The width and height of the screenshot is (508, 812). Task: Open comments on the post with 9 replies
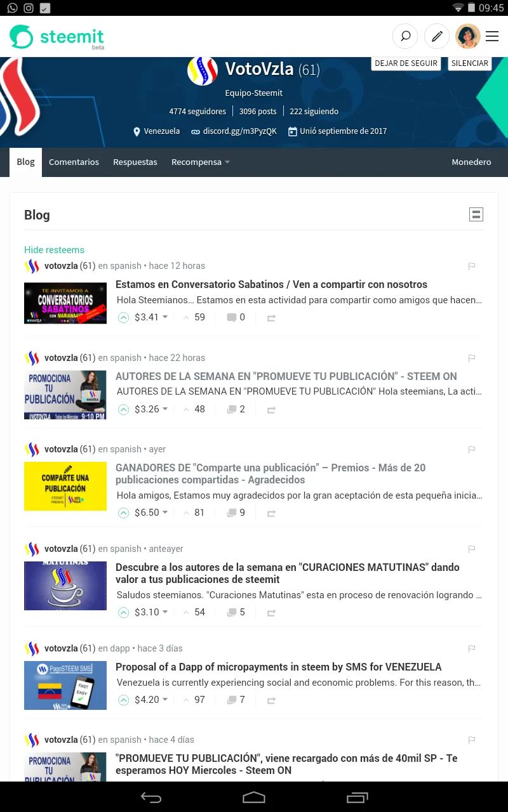coord(236,513)
